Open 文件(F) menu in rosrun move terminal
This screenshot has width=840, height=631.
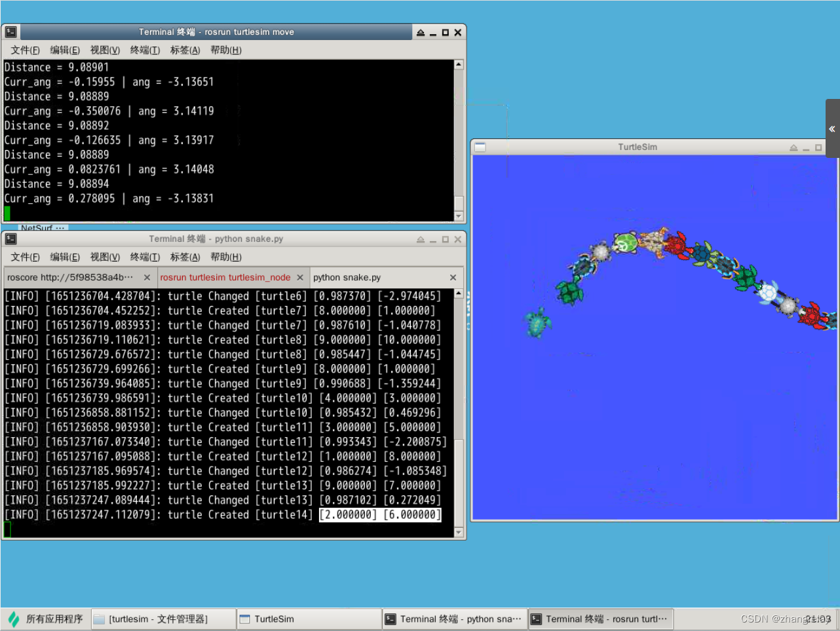pos(25,50)
